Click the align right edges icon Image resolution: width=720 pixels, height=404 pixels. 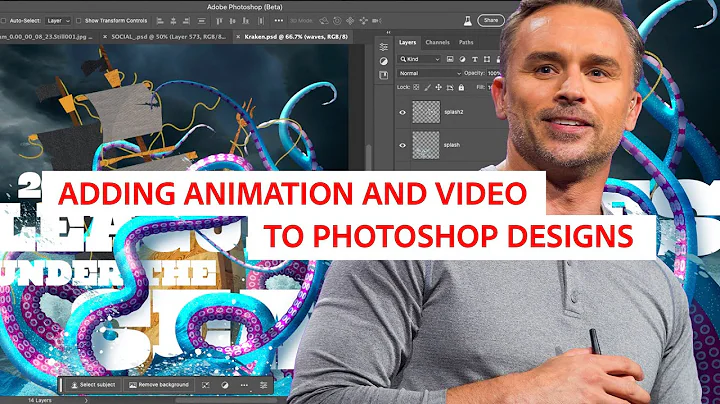click(186, 21)
